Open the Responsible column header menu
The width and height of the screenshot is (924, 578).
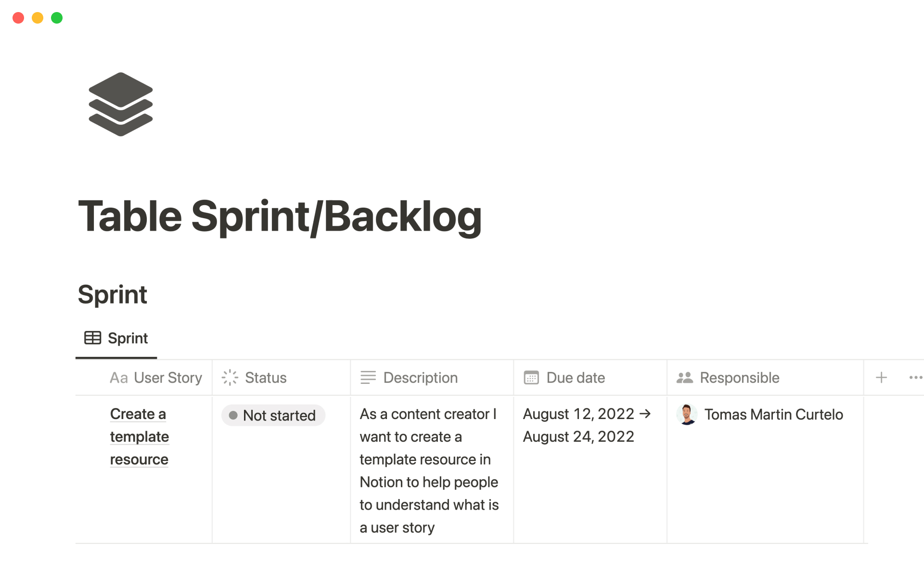tap(739, 378)
